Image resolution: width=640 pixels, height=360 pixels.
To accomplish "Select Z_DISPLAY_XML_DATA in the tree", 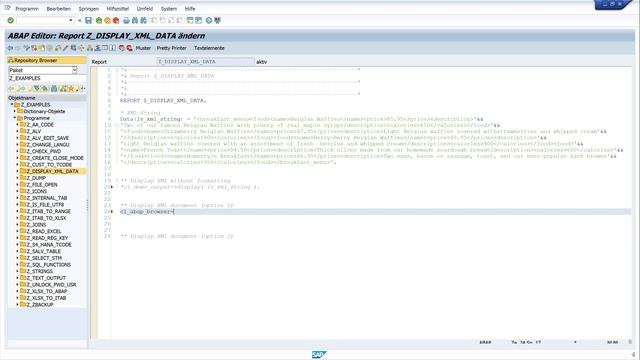I will point(52,171).
